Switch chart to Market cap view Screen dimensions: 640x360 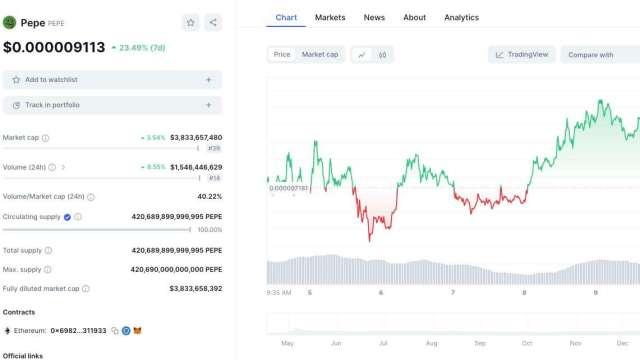pyautogui.click(x=320, y=54)
